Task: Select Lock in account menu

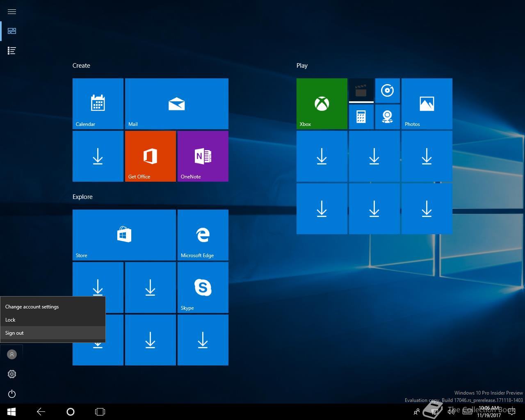Action: click(x=53, y=320)
